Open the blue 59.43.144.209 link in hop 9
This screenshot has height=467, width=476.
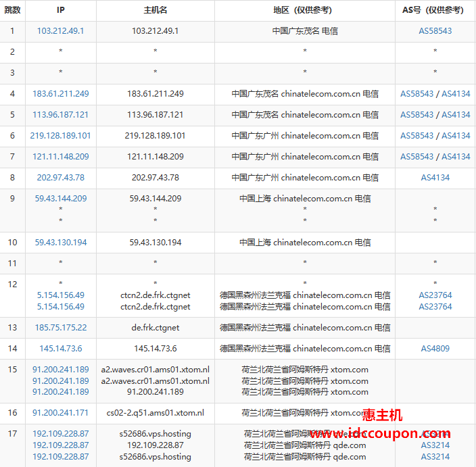(x=60, y=199)
